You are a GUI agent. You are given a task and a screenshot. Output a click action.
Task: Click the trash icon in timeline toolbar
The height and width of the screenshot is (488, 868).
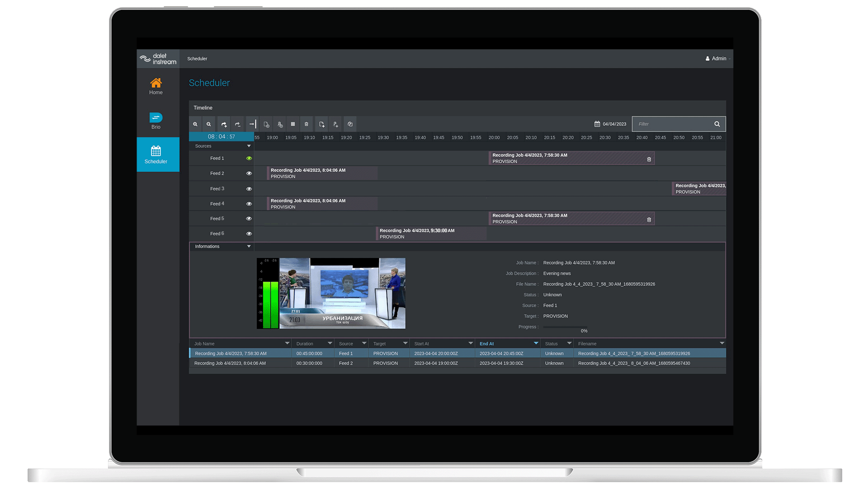pos(307,124)
